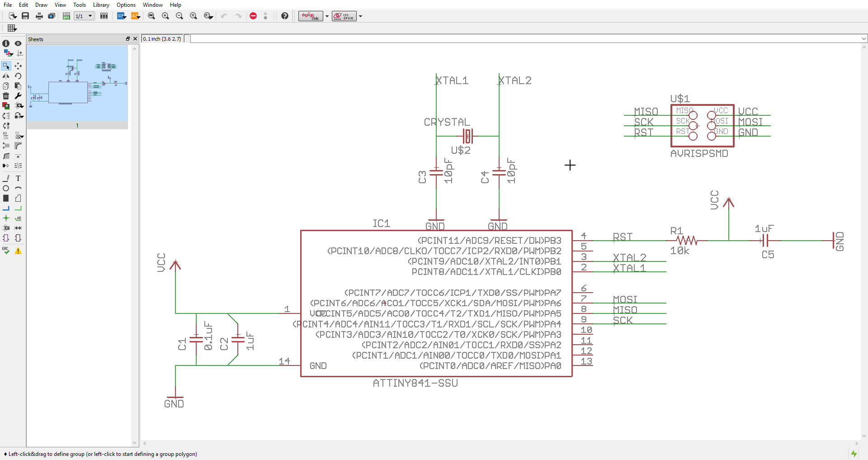
Task: Open the Options menu
Action: (x=126, y=5)
